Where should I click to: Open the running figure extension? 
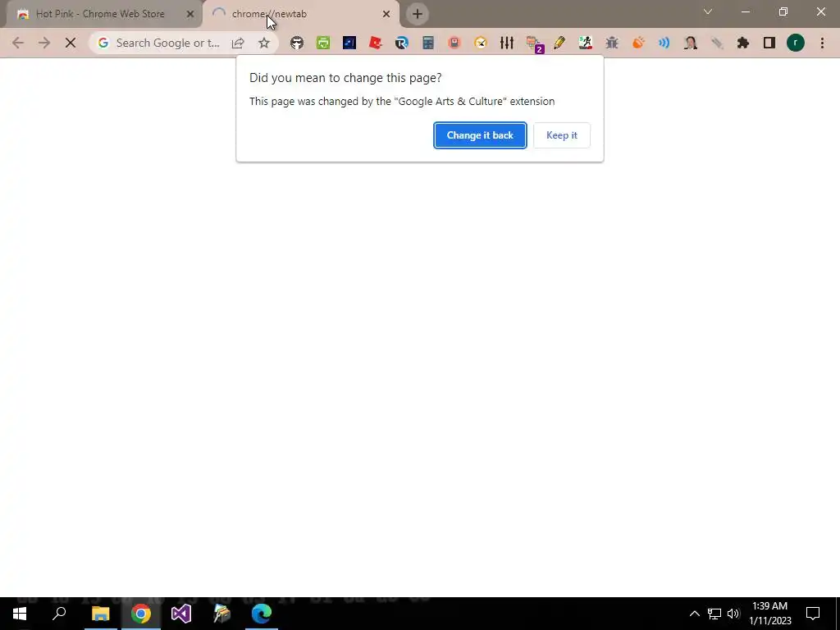point(586,43)
